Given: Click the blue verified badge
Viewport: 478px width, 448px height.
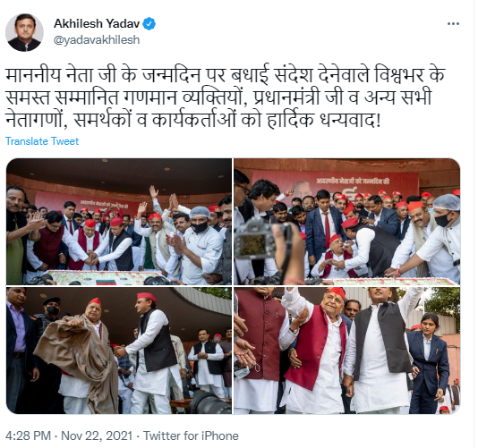Looking at the screenshot, I should tap(149, 24).
